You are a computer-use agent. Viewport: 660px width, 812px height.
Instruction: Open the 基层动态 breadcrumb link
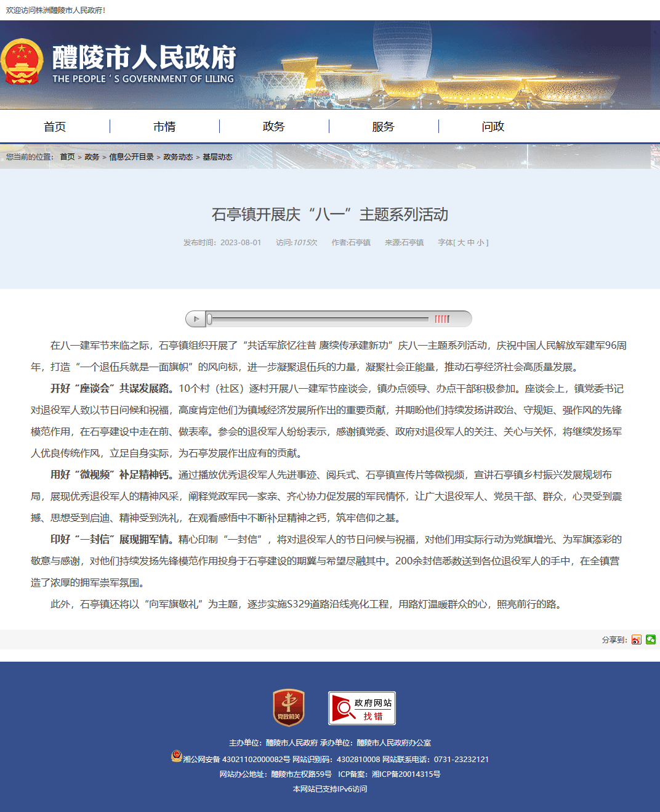(x=217, y=157)
